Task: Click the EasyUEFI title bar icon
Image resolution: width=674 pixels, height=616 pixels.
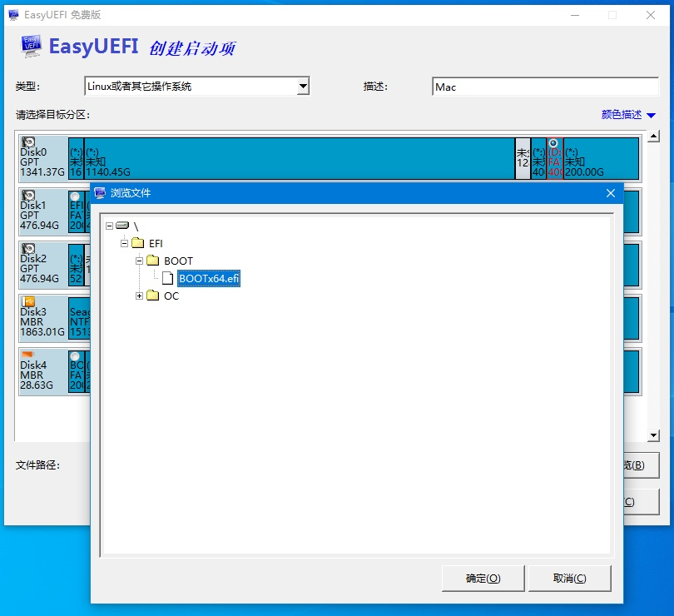Action: pyautogui.click(x=14, y=15)
